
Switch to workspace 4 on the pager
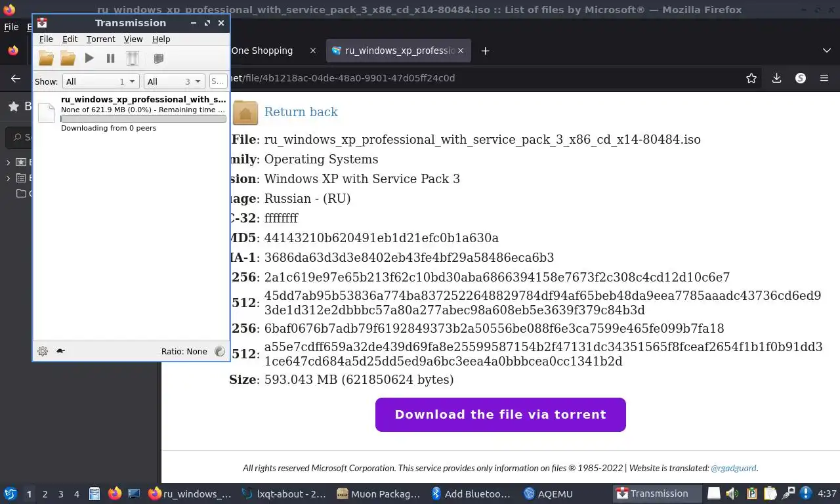[76, 493]
